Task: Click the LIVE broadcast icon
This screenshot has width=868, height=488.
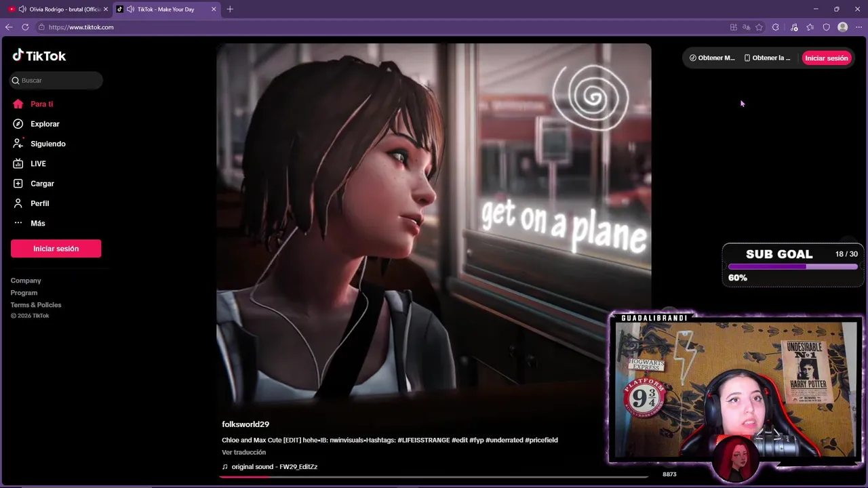Action: click(x=18, y=163)
